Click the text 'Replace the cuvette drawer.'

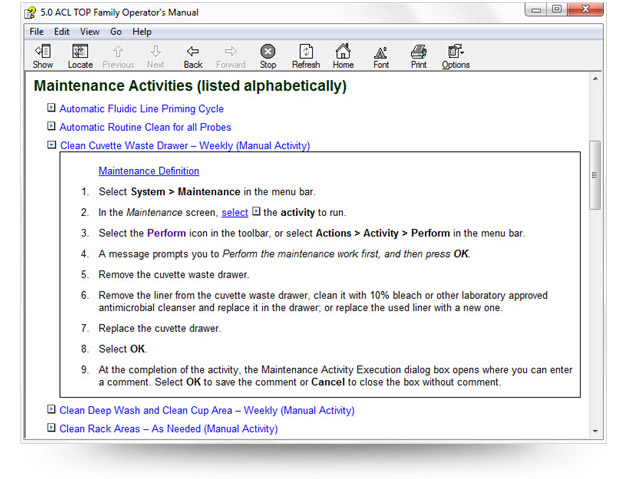click(160, 328)
